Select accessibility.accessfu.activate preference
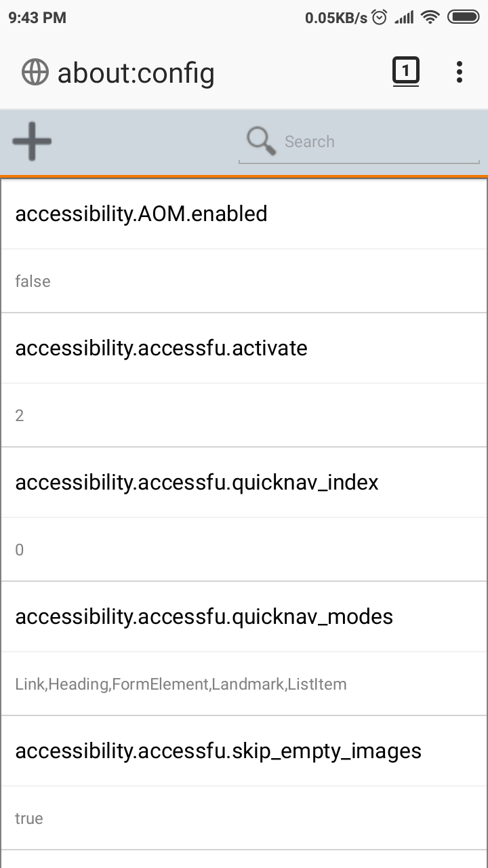The width and height of the screenshot is (488, 868). pos(244,349)
